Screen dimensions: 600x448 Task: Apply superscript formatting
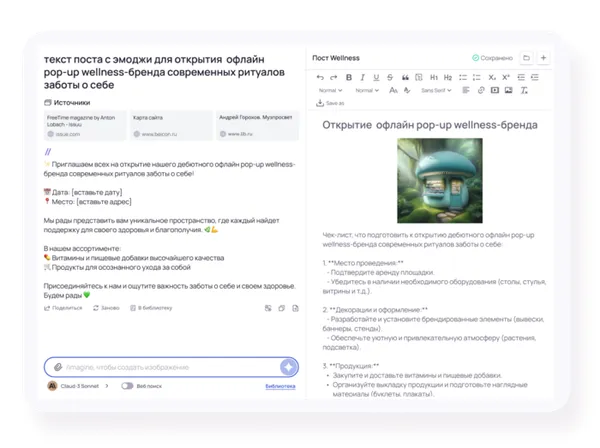(x=506, y=78)
